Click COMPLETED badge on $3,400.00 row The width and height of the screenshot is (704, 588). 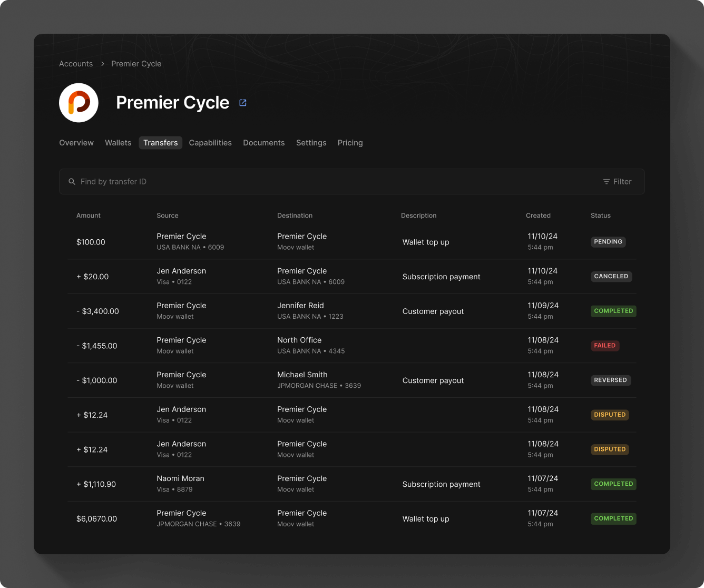(x=613, y=311)
